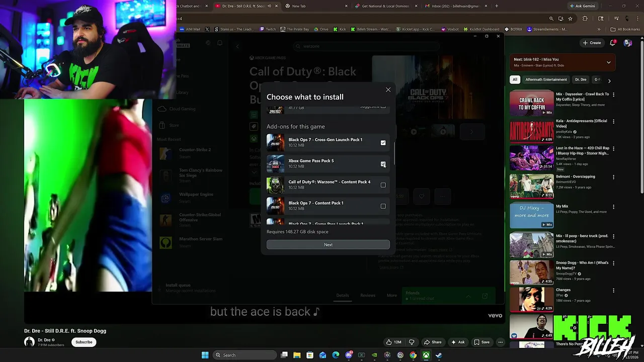Open options for the lil peep benz truck mix
The image size is (644, 362).
coord(613,236)
